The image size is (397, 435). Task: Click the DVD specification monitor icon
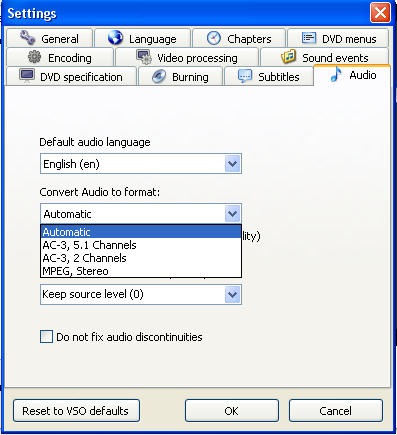27,76
